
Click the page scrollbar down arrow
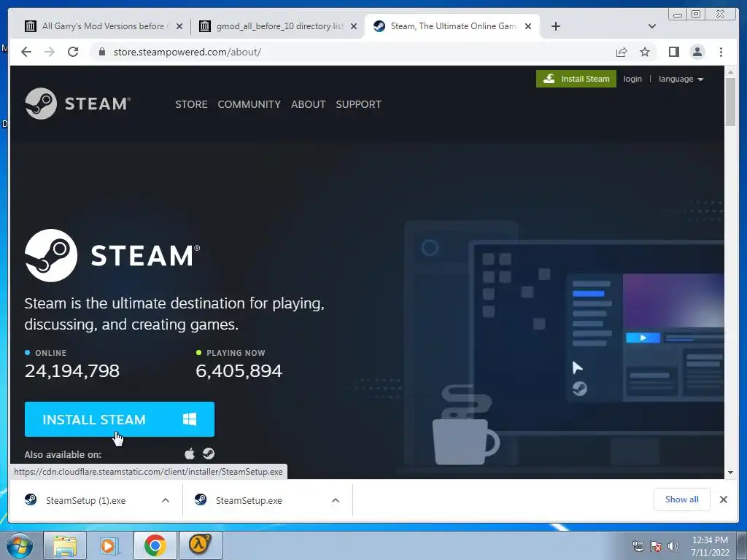tap(730, 472)
